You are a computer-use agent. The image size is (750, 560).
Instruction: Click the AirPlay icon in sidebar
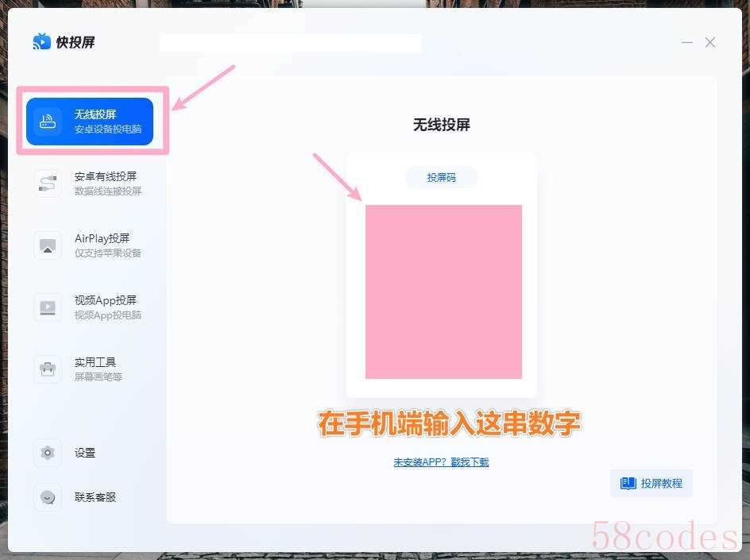[x=48, y=245]
